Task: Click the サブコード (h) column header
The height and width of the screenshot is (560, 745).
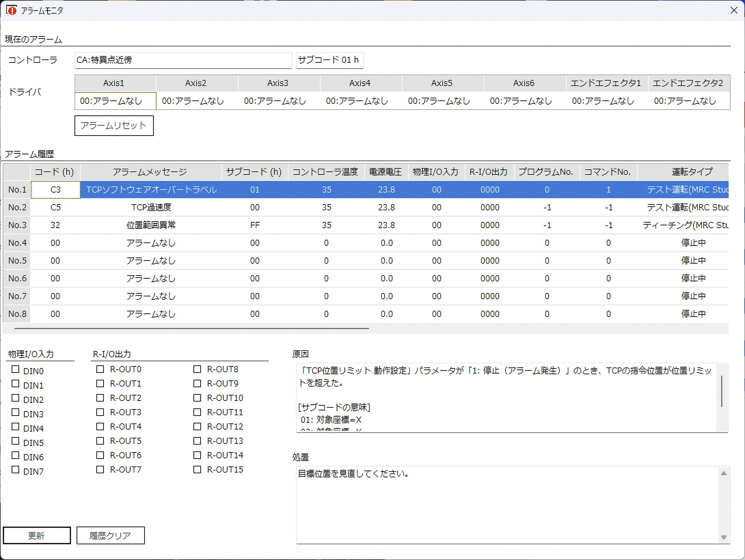Action: click(255, 172)
